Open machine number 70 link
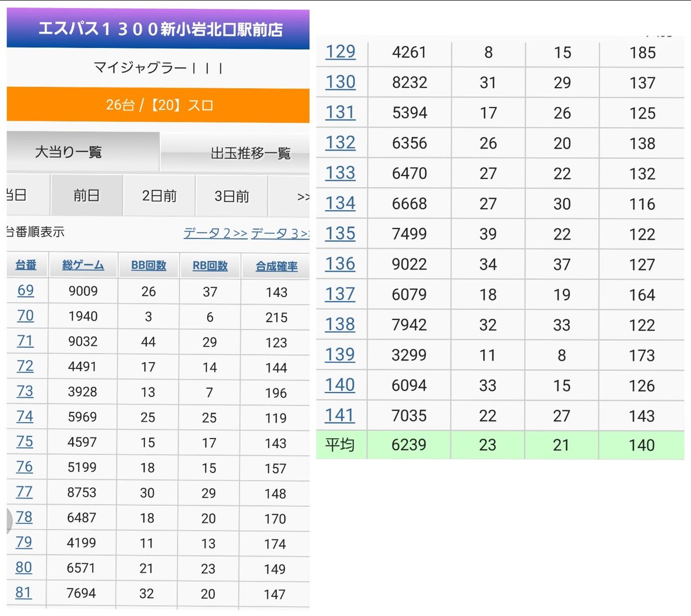This screenshot has width=691, height=616. tap(25, 315)
